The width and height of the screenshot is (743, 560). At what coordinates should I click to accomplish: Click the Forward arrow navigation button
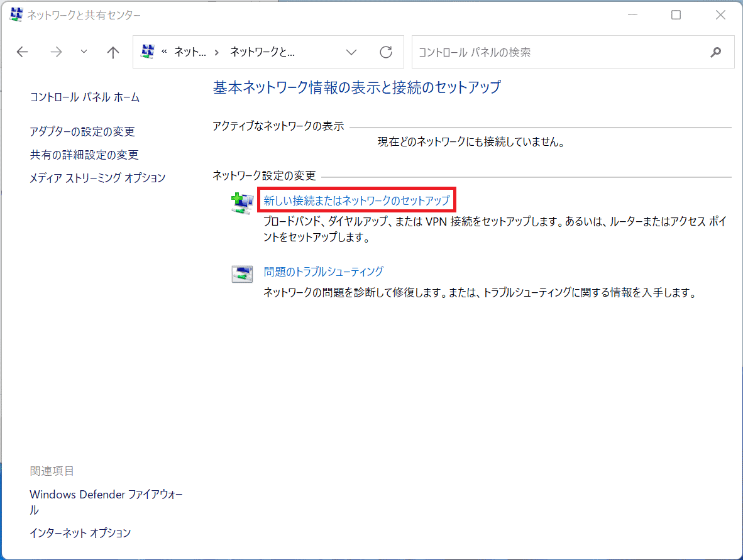56,52
